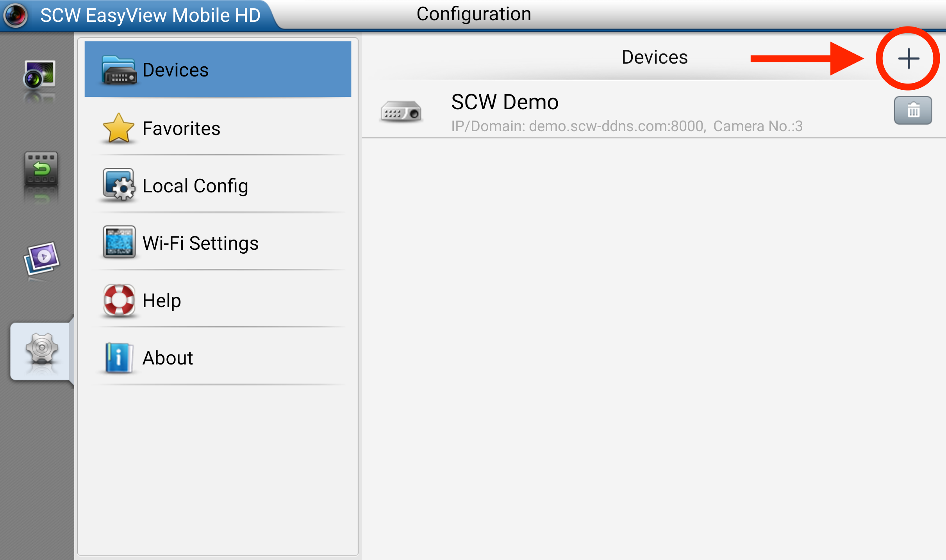Select Devices menu item

(x=218, y=69)
